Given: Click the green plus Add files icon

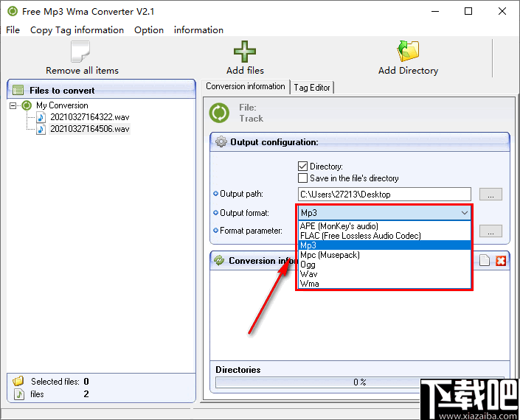Looking at the screenshot, I should coord(245,52).
